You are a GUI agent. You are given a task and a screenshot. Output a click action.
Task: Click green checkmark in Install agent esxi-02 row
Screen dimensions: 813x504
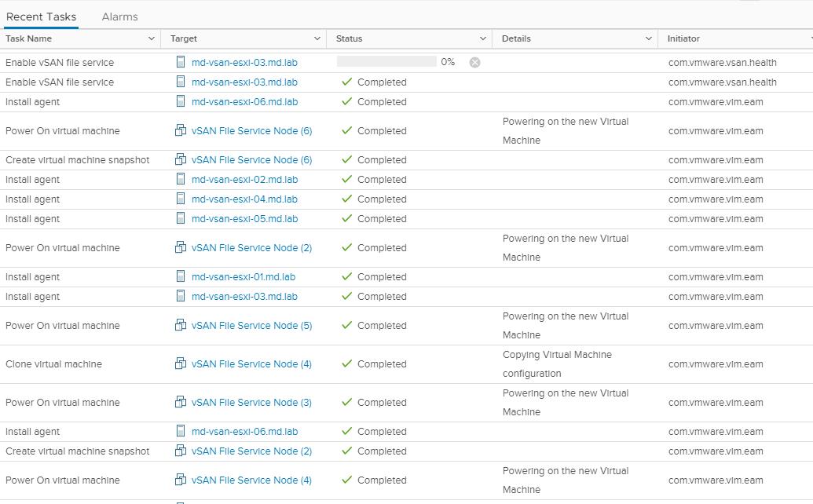(347, 179)
